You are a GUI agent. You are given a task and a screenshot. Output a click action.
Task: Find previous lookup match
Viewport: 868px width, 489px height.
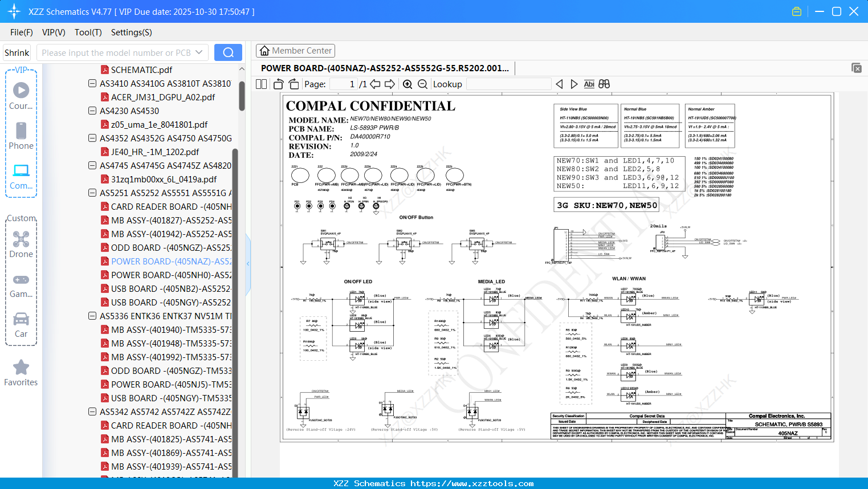pyautogui.click(x=559, y=84)
